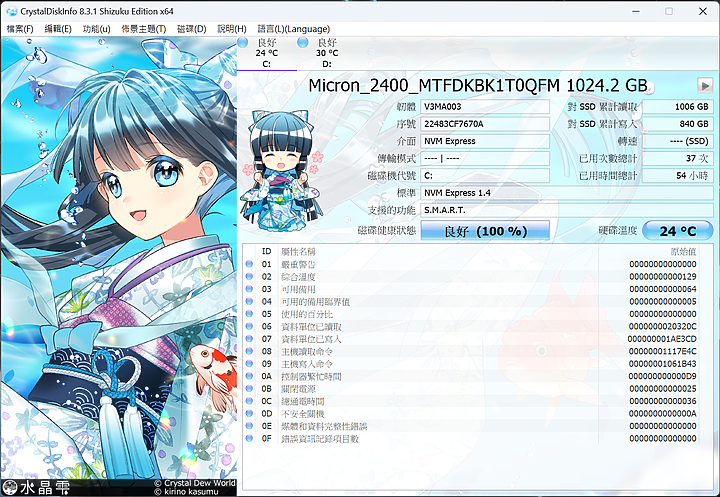Click the status orb for attribute 0A
720x497 pixels.
pos(249,376)
